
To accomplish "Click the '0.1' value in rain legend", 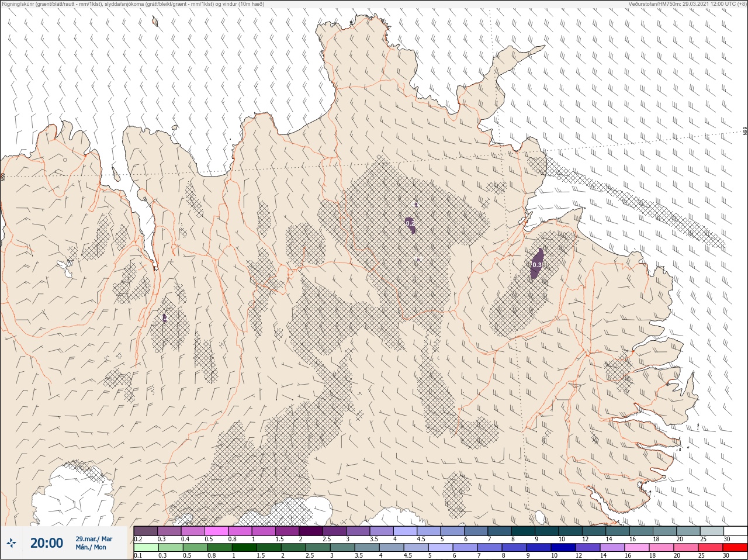I will pyautogui.click(x=138, y=555).
